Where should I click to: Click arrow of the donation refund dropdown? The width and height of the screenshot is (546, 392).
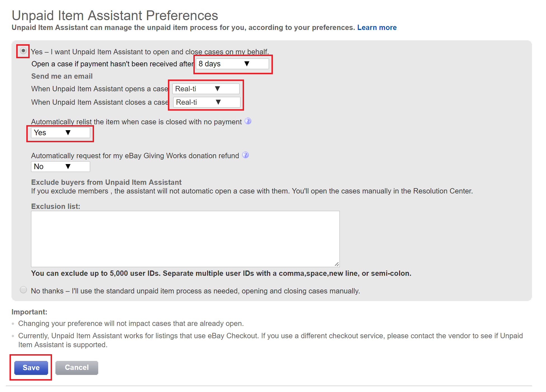[x=68, y=167]
